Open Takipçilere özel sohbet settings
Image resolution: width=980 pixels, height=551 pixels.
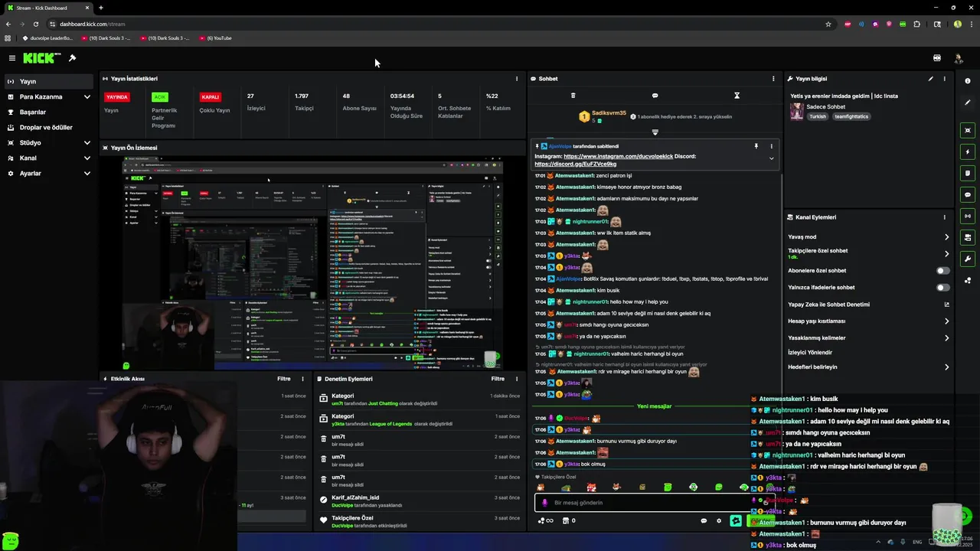868,253
